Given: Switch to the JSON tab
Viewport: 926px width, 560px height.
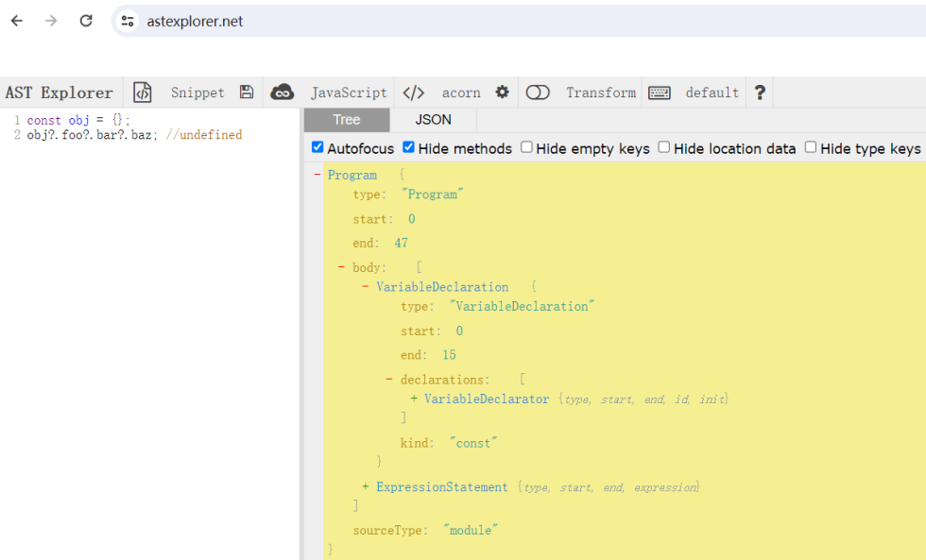Looking at the screenshot, I should point(433,120).
